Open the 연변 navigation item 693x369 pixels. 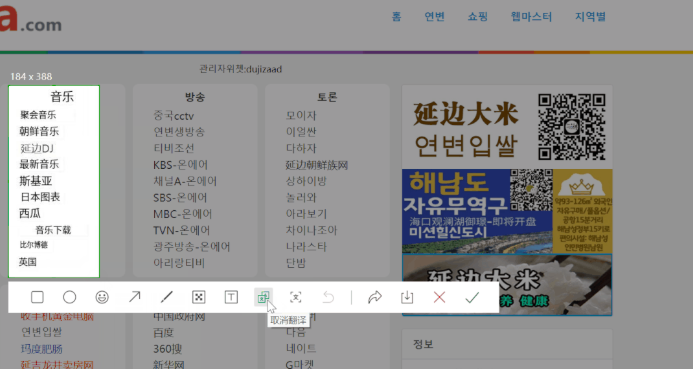coord(434,17)
